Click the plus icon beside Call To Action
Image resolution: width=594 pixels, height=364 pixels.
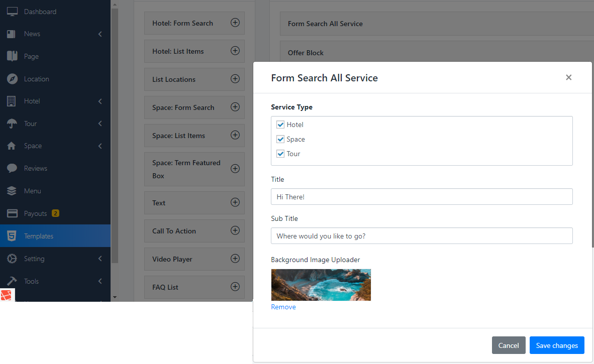(235, 230)
